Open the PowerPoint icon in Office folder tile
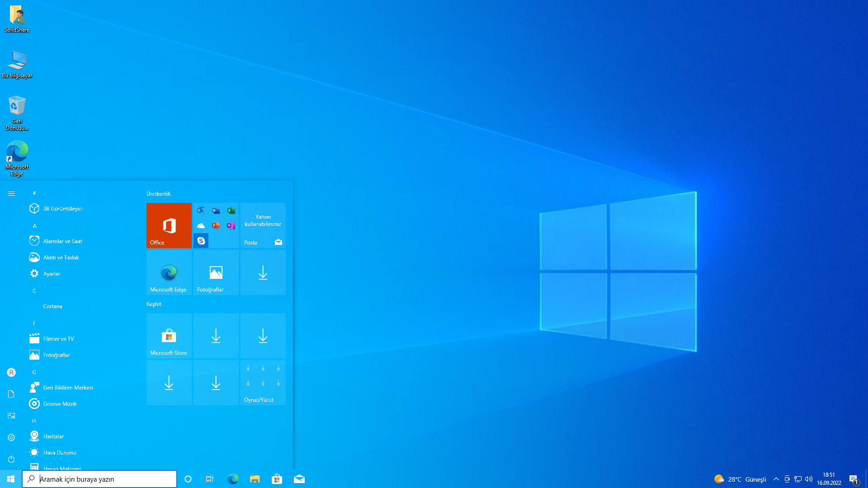This screenshot has width=868, height=488. click(216, 225)
